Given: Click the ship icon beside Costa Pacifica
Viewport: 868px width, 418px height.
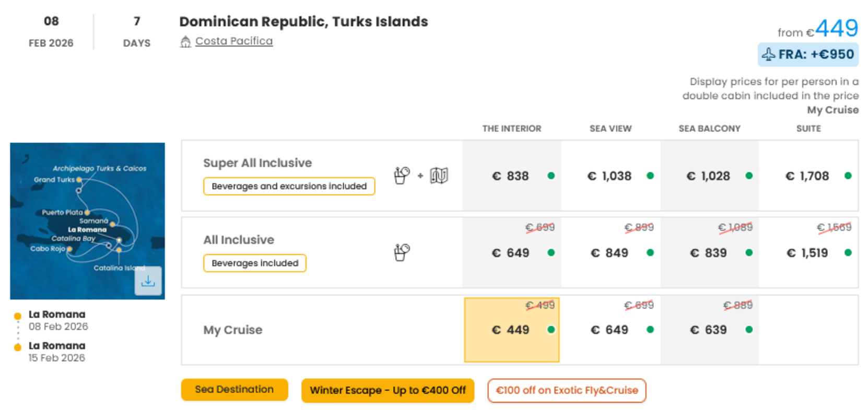Looking at the screenshot, I should coord(185,42).
